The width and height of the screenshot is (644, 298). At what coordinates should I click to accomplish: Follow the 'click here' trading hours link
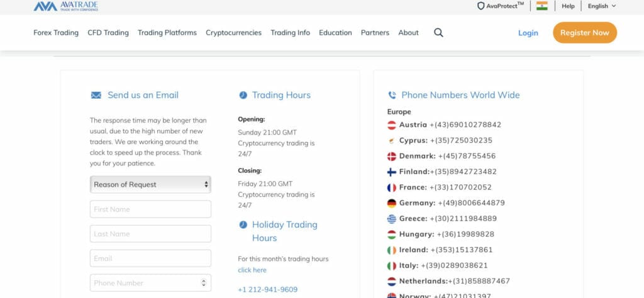coord(252,270)
